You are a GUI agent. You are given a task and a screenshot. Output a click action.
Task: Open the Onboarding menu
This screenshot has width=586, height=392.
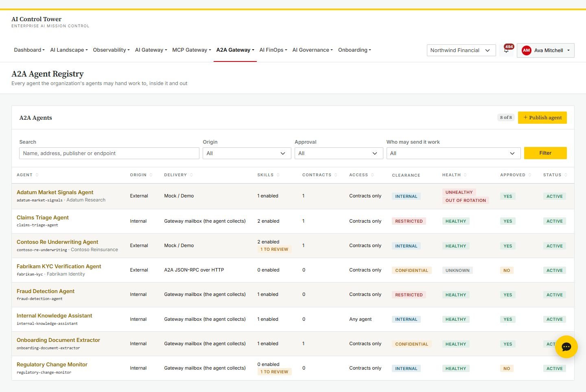tap(354, 50)
